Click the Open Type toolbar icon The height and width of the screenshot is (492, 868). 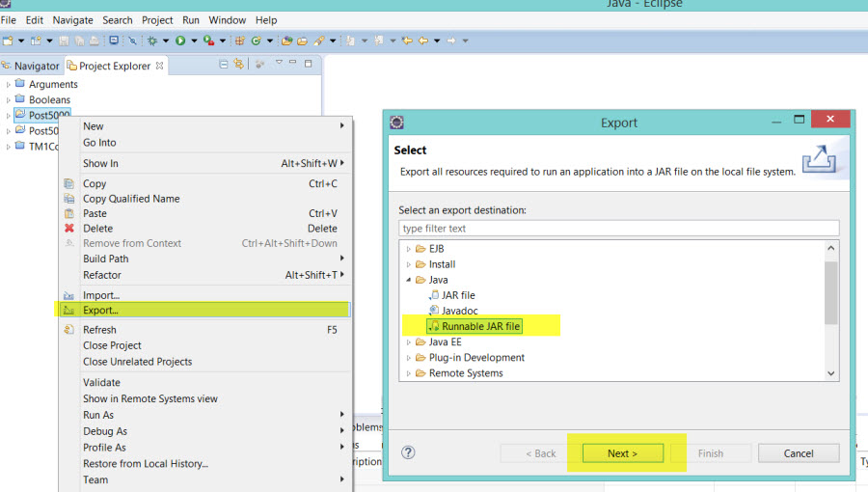click(x=286, y=41)
